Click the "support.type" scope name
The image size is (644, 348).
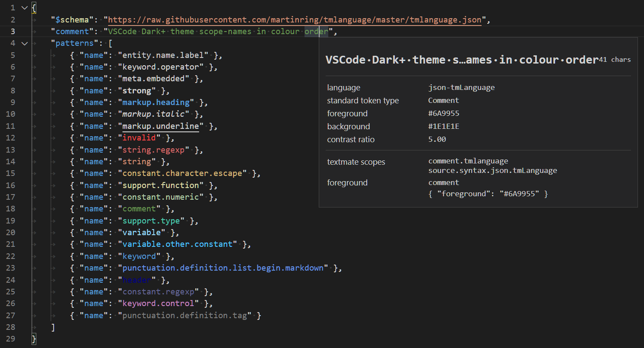tap(151, 221)
